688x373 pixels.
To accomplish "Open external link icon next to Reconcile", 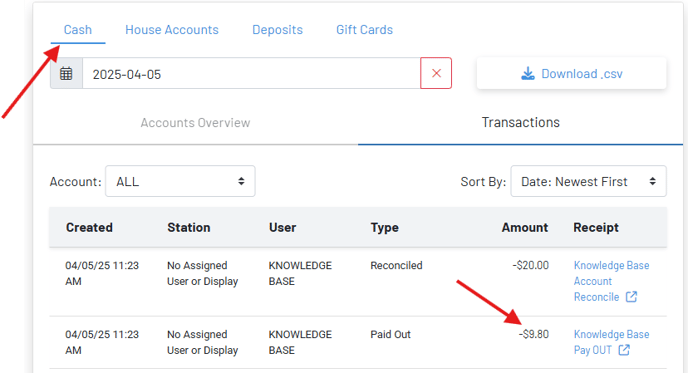I will click(x=631, y=297).
